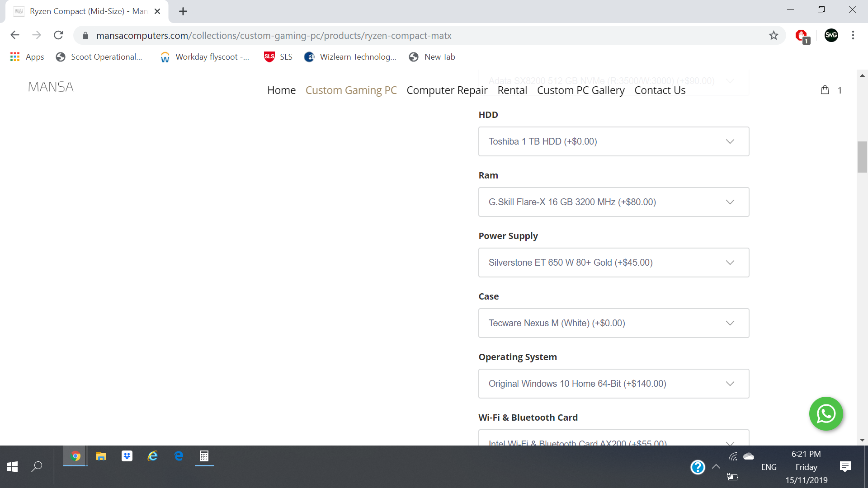The image size is (868, 488).
Task: Open the Apps grid shortcut in bookmarks bar
Action: [x=27, y=57]
